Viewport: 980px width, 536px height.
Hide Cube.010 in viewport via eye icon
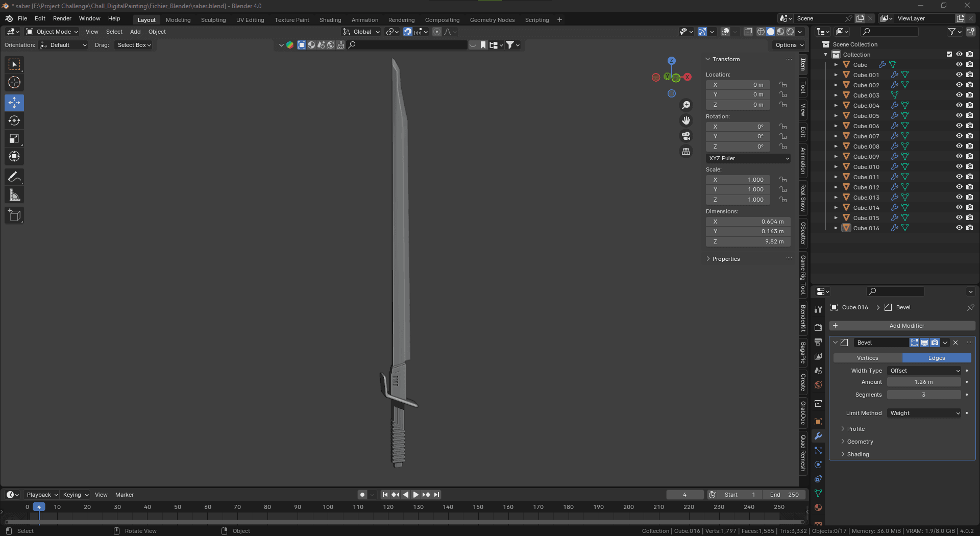click(x=959, y=166)
